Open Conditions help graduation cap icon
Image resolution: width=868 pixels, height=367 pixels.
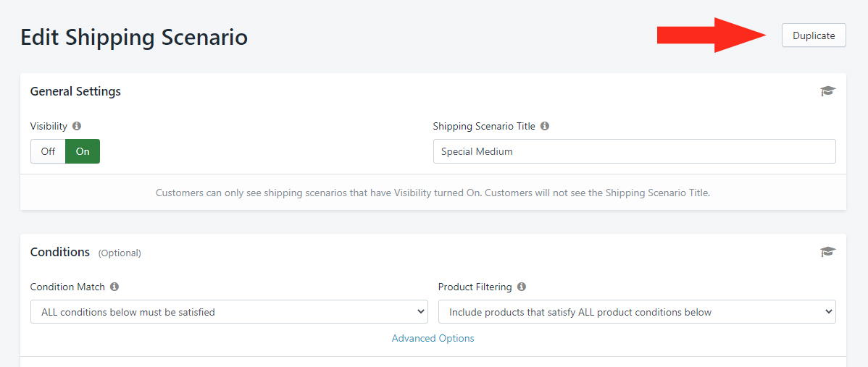827,252
